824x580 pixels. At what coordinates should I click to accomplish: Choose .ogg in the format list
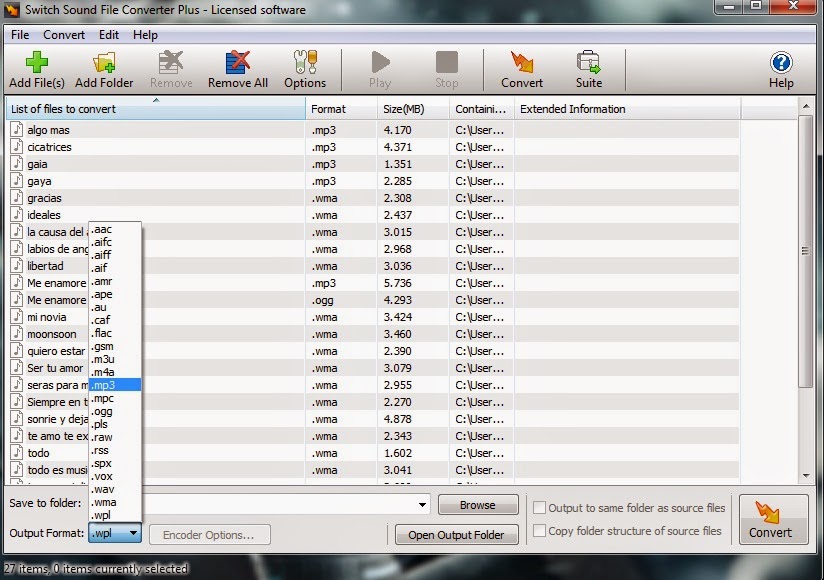tap(115, 411)
